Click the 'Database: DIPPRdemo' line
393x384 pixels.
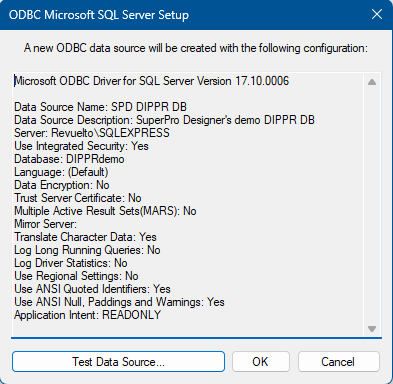pos(69,159)
